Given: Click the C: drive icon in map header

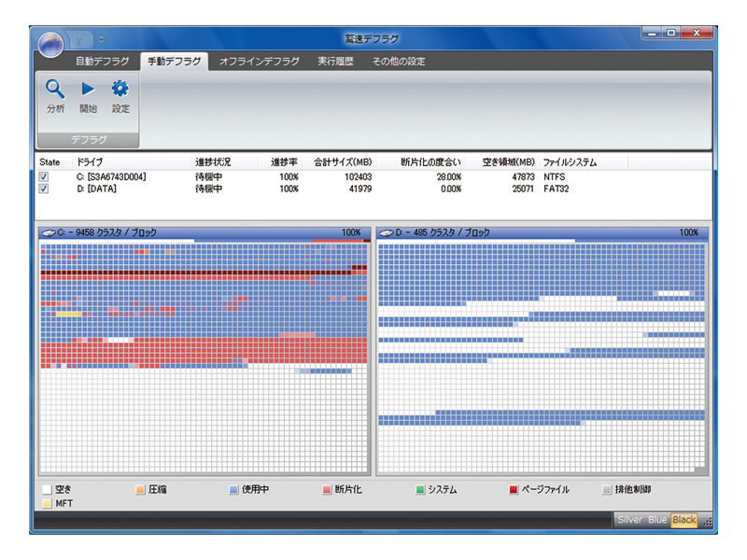Looking at the screenshot, I should click(x=49, y=232).
